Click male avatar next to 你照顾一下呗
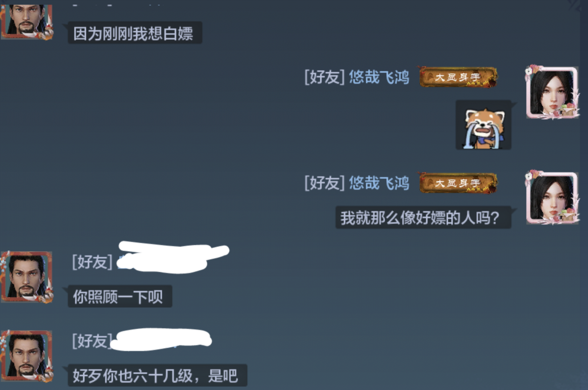588x390 pixels. 26,277
